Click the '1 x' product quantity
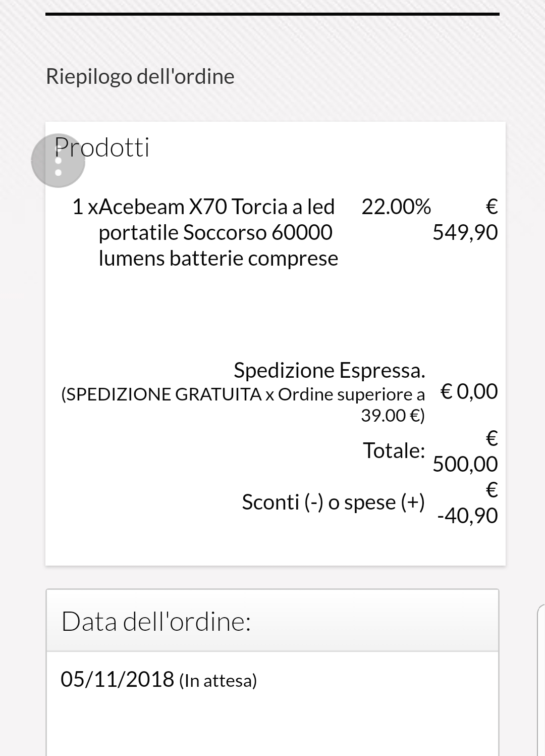 pos(84,207)
